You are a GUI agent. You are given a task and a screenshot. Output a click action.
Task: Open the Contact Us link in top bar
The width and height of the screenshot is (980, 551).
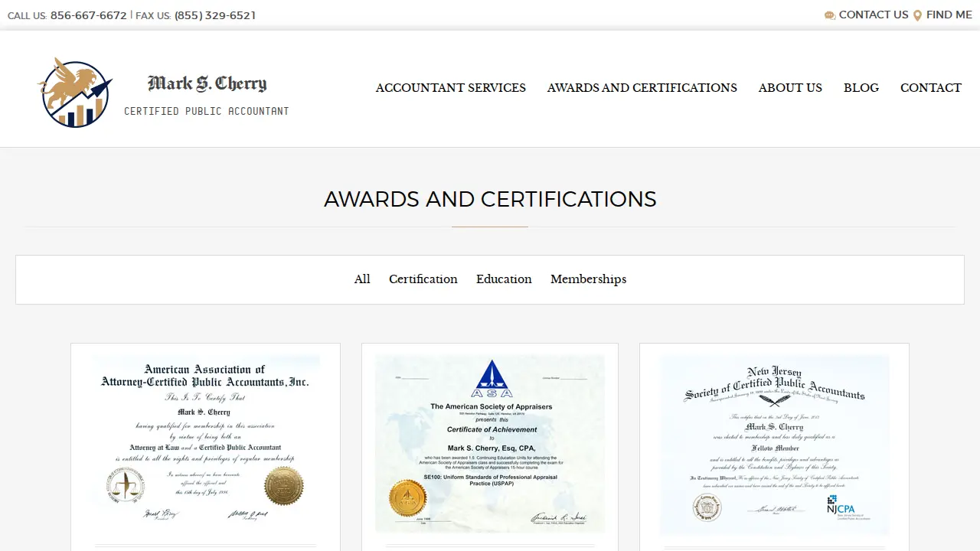pos(874,15)
